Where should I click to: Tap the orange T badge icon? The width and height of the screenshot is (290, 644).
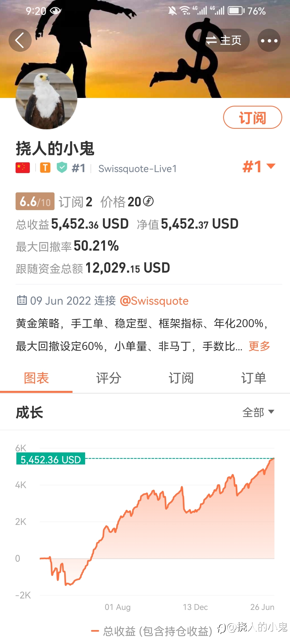[x=45, y=168]
